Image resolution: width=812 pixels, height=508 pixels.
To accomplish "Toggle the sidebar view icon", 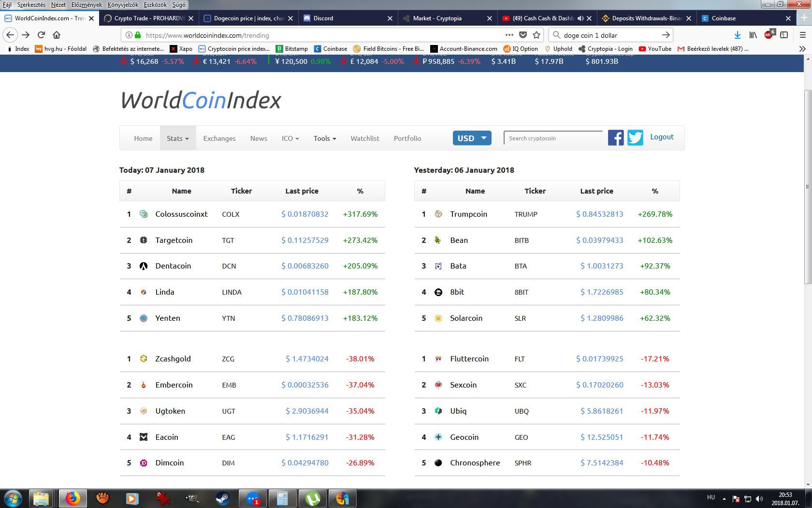I will click(784, 35).
